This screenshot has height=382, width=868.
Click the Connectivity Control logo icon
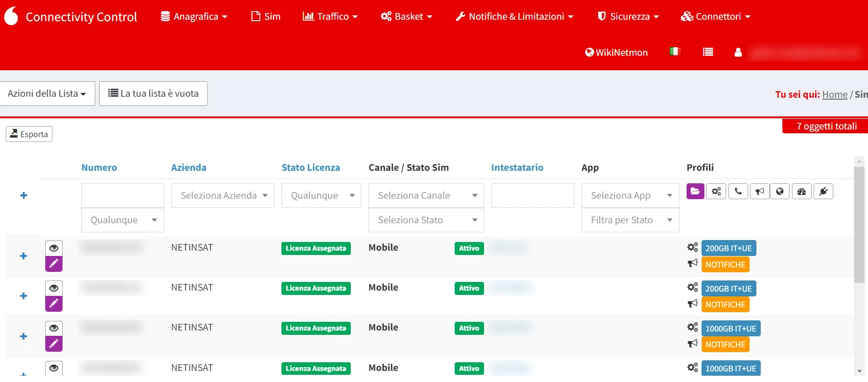(11, 16)
